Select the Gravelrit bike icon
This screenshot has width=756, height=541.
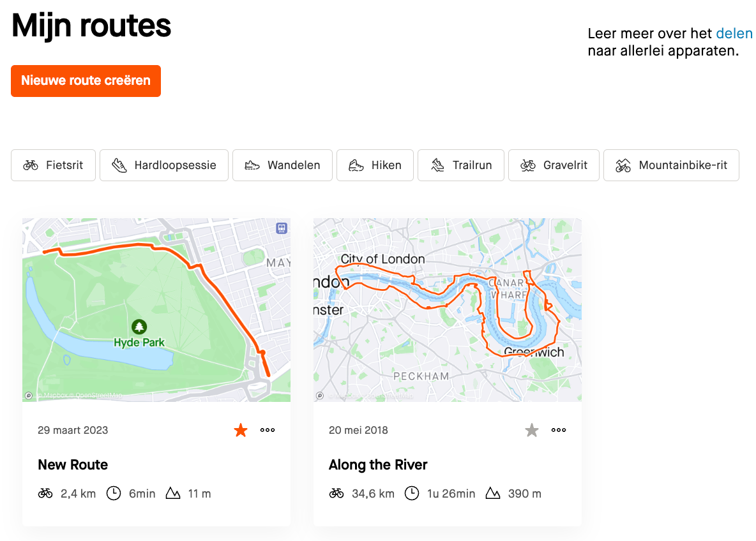coord(528,165)
